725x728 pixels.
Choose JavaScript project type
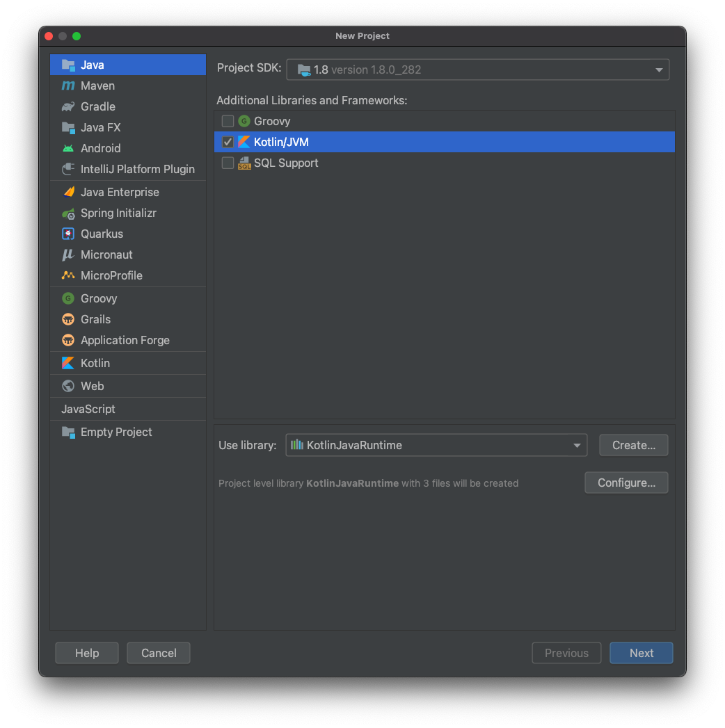click(x=128, y=409)
